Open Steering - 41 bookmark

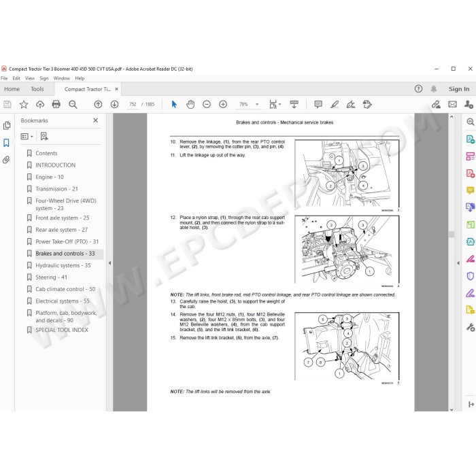(x=51, y=277)
